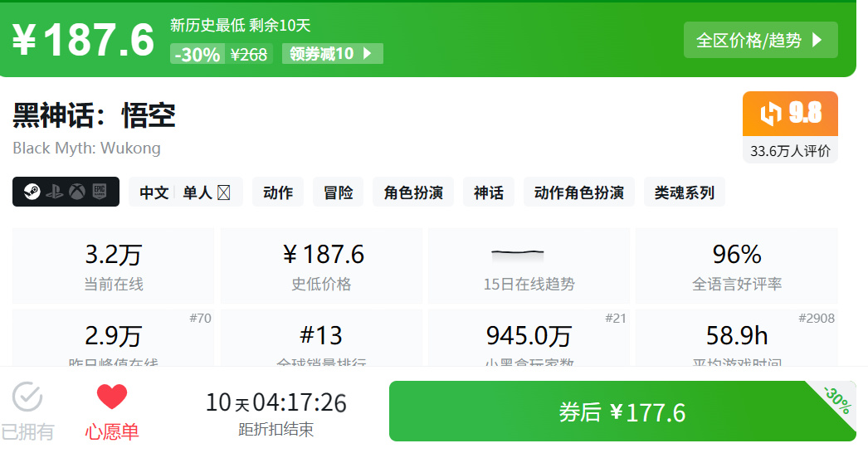Click the PlayStation platform icon
868x453 pixels.
(54, 192)
